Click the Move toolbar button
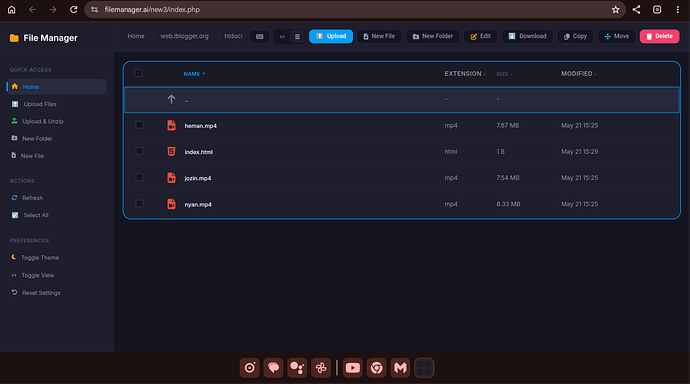This screenshot has width=690, height=384. 617,36
